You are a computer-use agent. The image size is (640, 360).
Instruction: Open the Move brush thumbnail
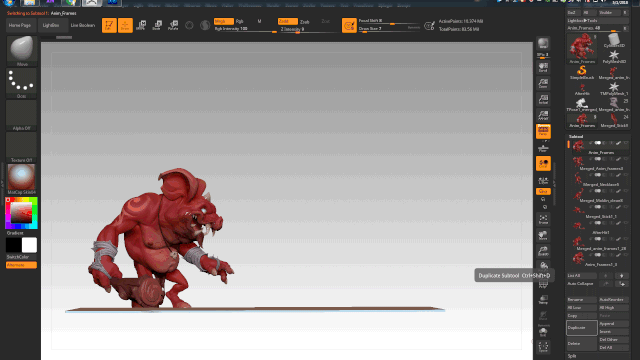point(22,51)
